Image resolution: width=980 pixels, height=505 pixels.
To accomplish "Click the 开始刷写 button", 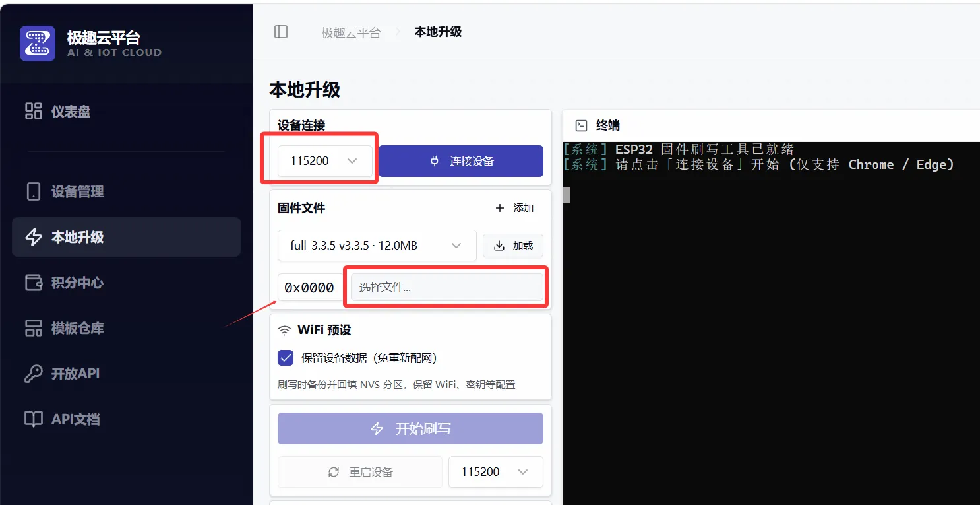I will click(x=410, y=428).
